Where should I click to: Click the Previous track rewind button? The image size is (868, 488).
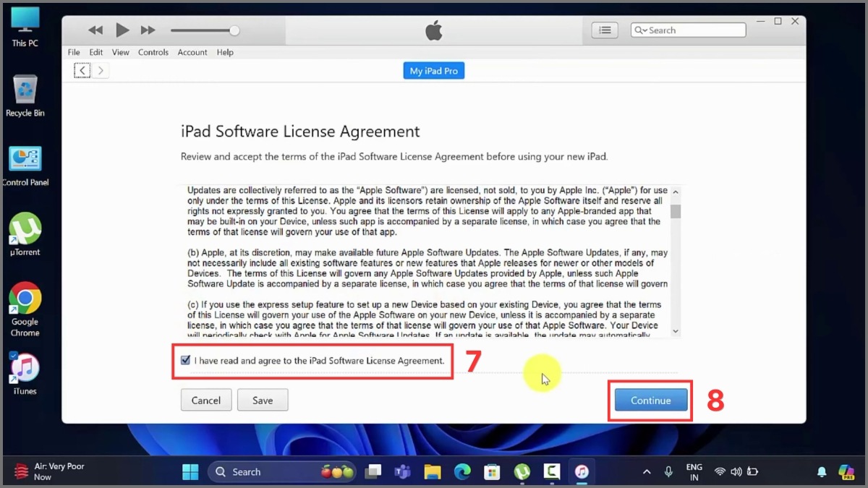pyautogui.click(x=95, y=30)
